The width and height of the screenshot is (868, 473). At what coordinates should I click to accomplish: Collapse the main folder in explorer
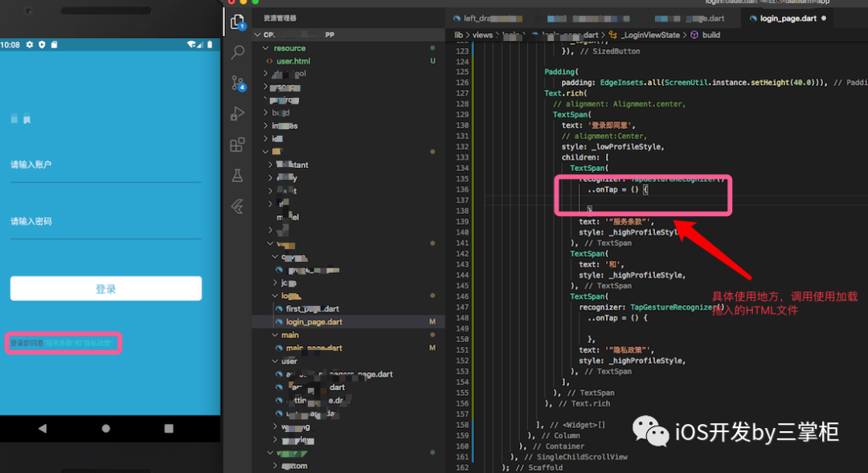click(x=275, y=335)
